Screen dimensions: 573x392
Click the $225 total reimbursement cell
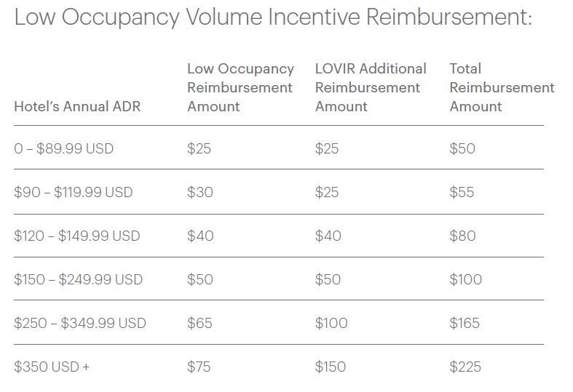coord(466,367)
